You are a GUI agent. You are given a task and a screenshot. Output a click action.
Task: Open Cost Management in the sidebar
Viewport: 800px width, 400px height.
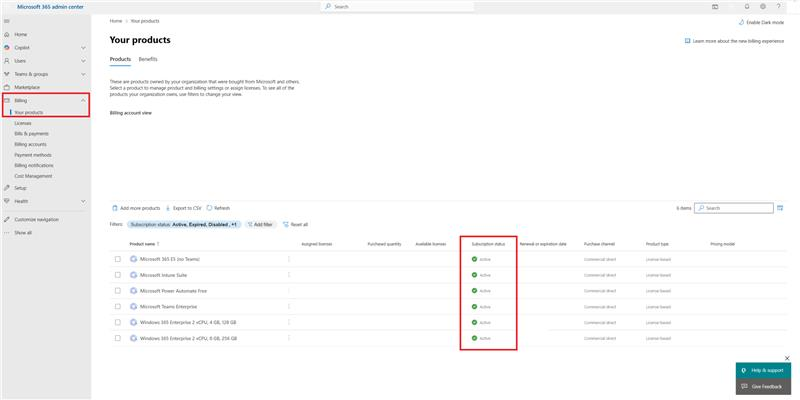coord(33,176)
